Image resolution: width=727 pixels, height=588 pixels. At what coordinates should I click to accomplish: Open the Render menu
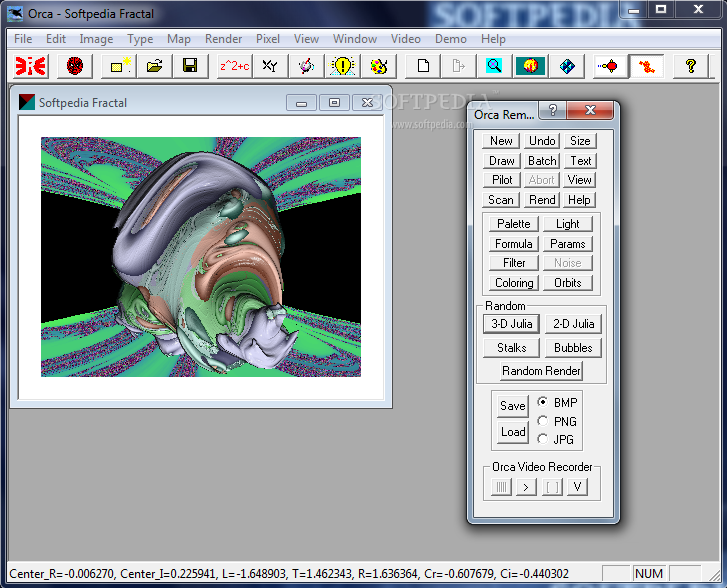pos(223,39)
